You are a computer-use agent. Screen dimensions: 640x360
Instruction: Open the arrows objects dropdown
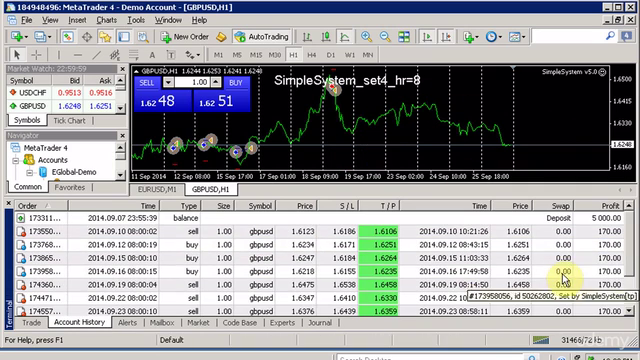(192, 55)
